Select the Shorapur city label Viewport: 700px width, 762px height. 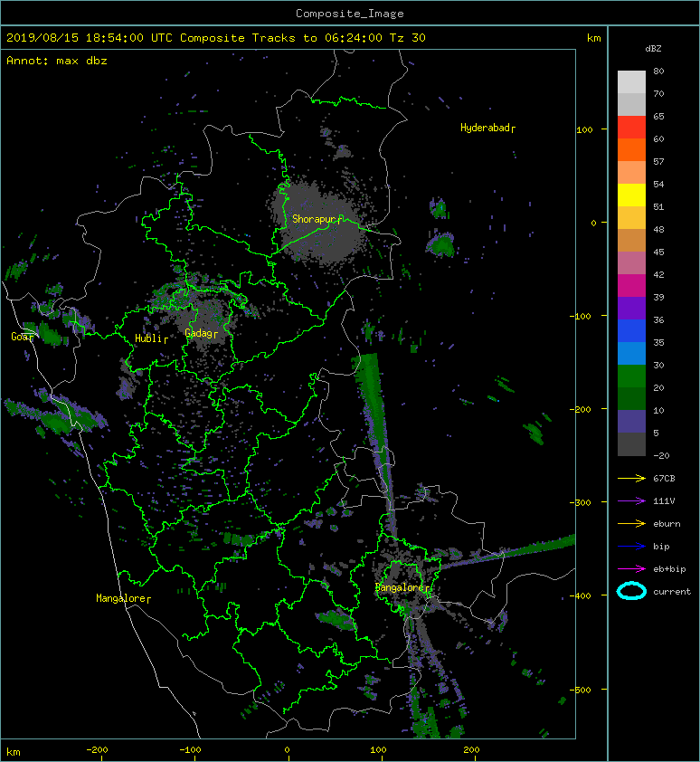point(317,219)
